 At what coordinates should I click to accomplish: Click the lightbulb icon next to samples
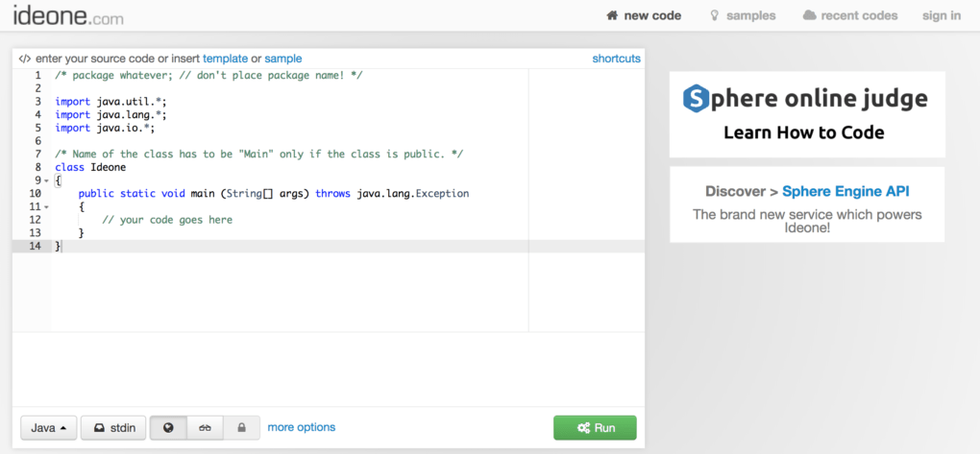pos(714,15)
